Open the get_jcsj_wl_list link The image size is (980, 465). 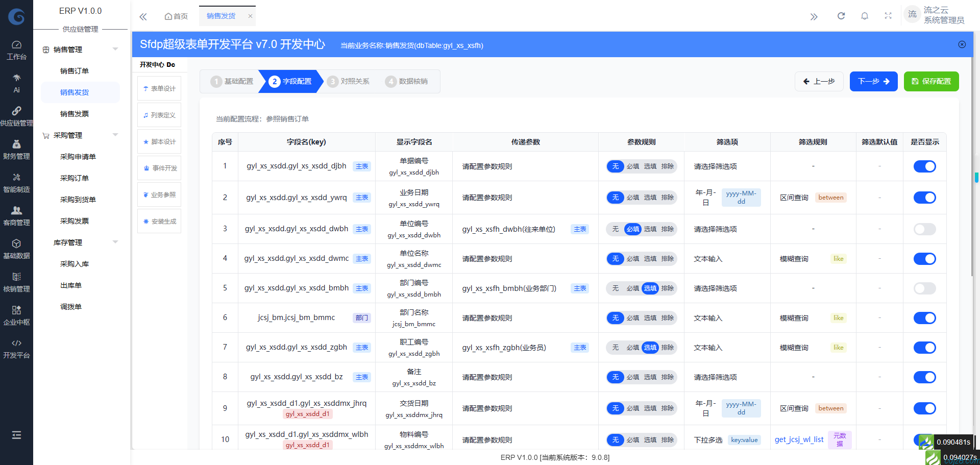coord(799,439)
